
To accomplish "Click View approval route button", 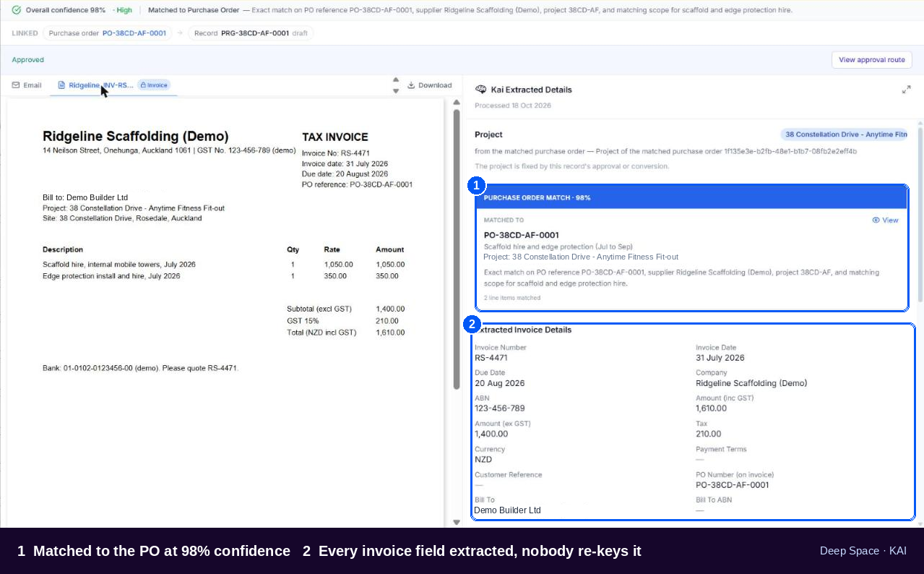I will tap(871, 60).
